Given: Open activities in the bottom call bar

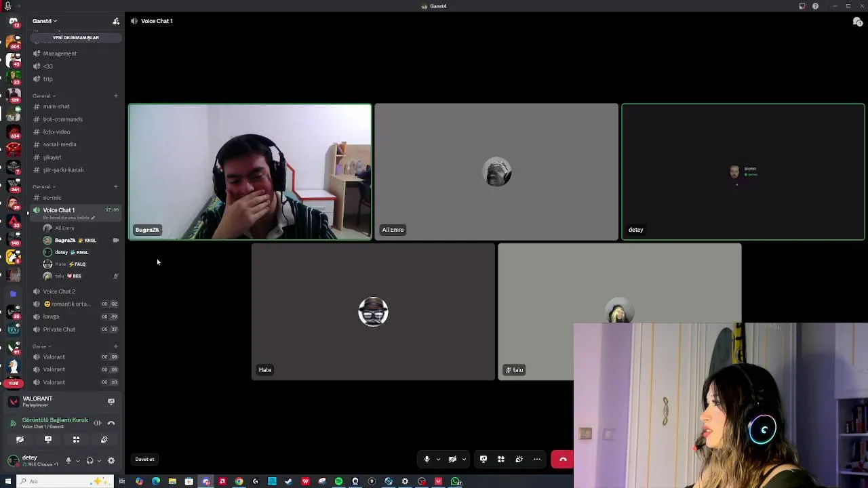Looking at the screenshot, I should pos(501,459).
